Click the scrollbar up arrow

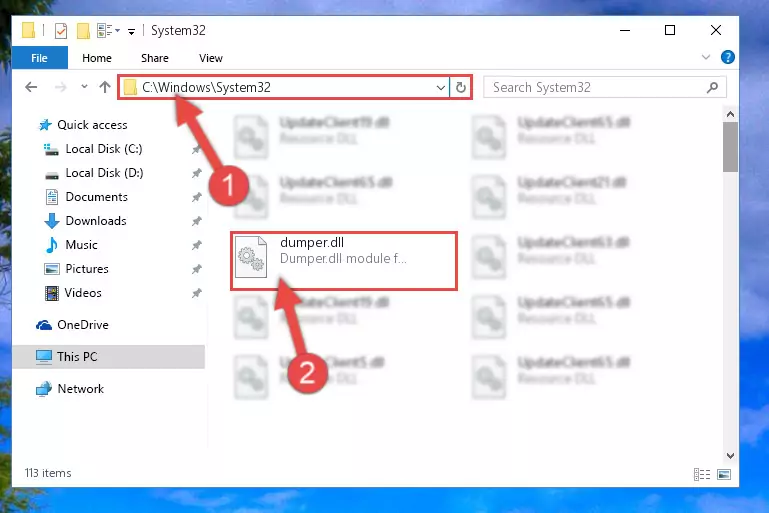[x=730, y=114]
